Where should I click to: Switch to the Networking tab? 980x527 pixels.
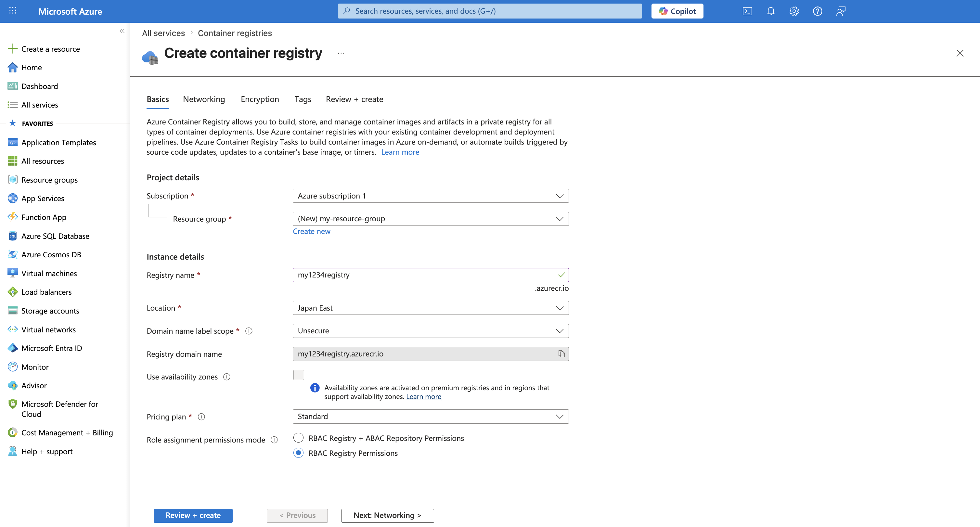(x=203, y=99)
